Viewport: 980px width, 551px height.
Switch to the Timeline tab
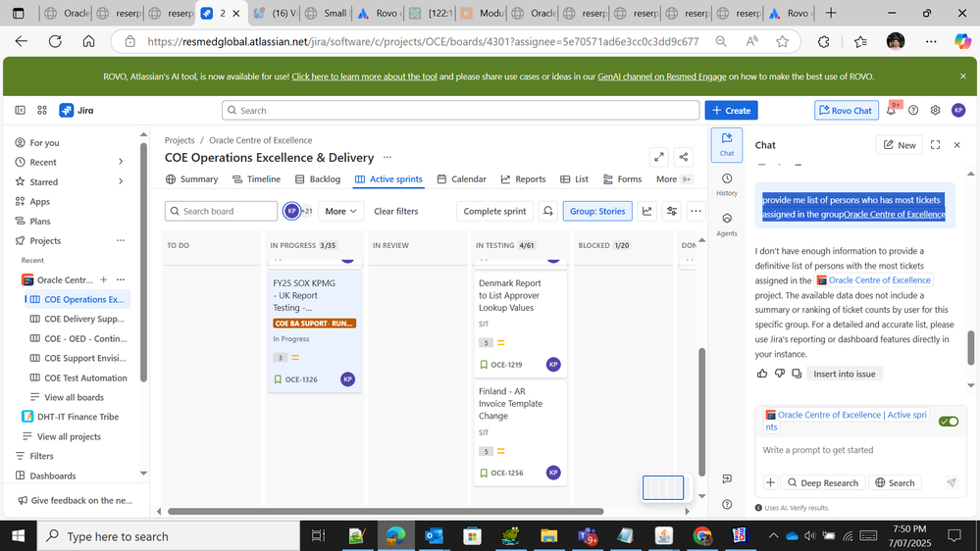(x=256, y=178)
